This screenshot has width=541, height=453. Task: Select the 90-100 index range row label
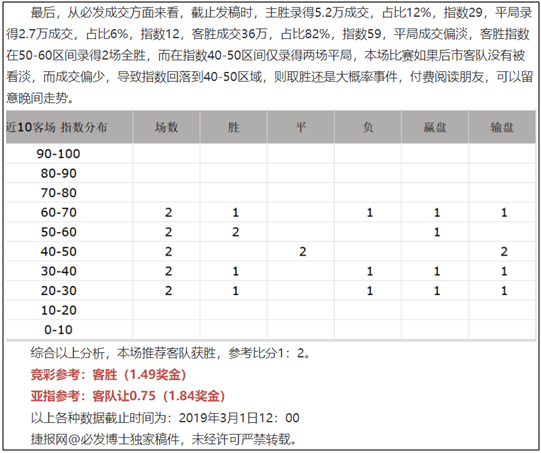(58, 154)
